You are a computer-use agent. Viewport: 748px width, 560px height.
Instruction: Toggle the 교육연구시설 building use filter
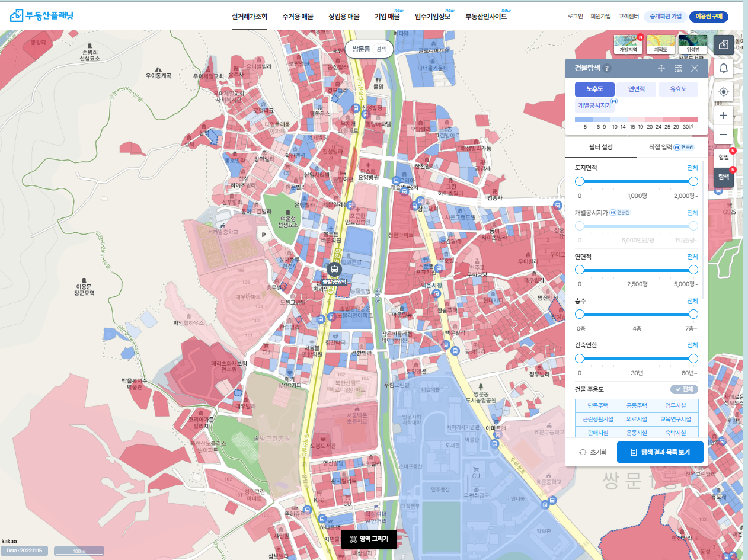click(x=676, y=419)
